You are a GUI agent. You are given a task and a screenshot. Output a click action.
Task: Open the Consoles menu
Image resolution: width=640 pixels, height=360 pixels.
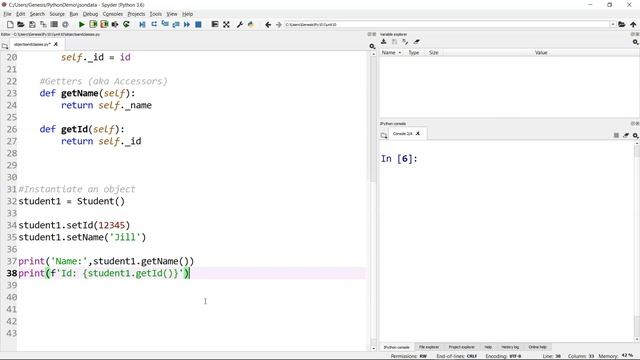click(x=113, y=14)
